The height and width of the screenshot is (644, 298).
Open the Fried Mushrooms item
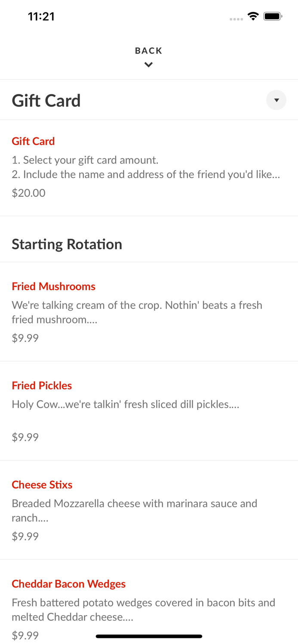(53, 286)
